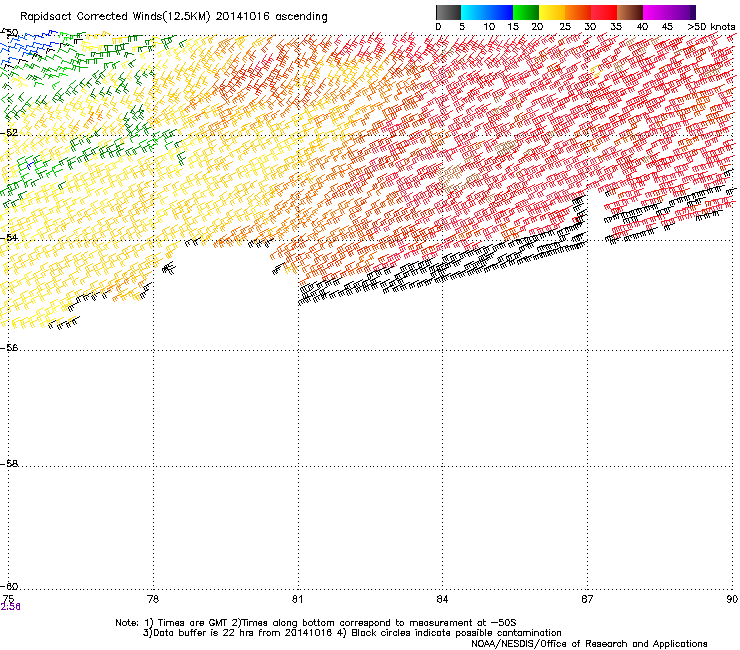This screenshot has width=740, height=650.
Task: Click the magenta-purple 40-50 knots legend segment
Action: pyautogui.click(x=669, y=12)
